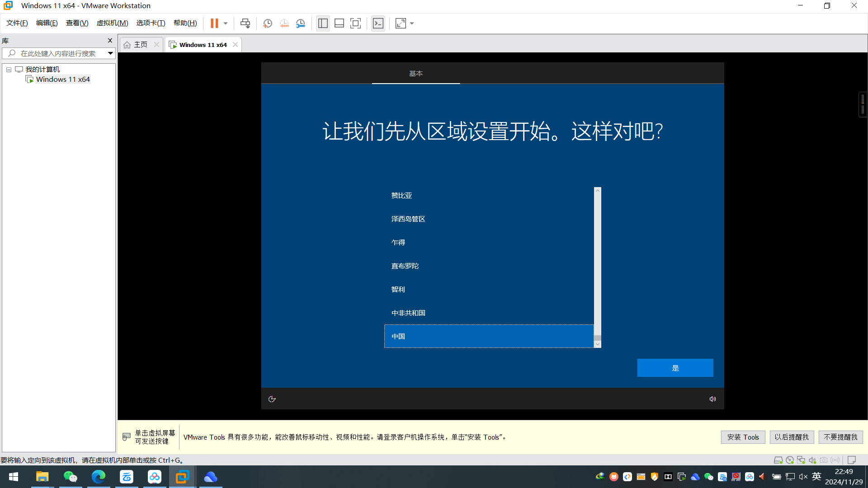868x488 pixels.
Task: Open the 查看(V) menu
Action: [77, 23]
